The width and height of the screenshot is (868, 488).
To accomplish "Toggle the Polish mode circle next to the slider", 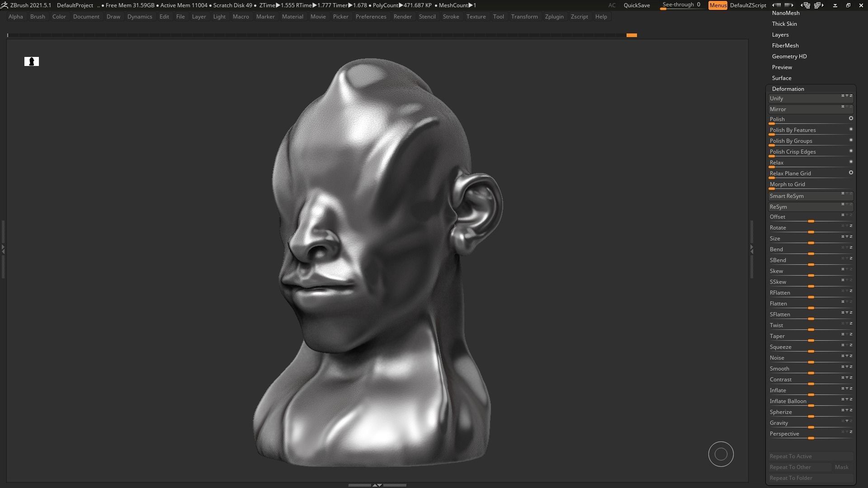I will click(x=851, y=118).
